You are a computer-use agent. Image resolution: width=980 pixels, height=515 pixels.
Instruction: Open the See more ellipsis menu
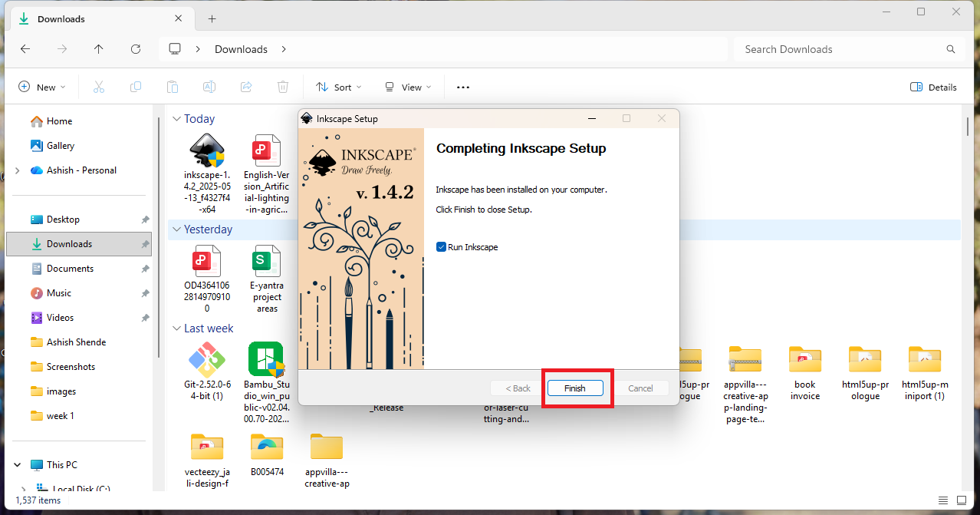point(463,87)
